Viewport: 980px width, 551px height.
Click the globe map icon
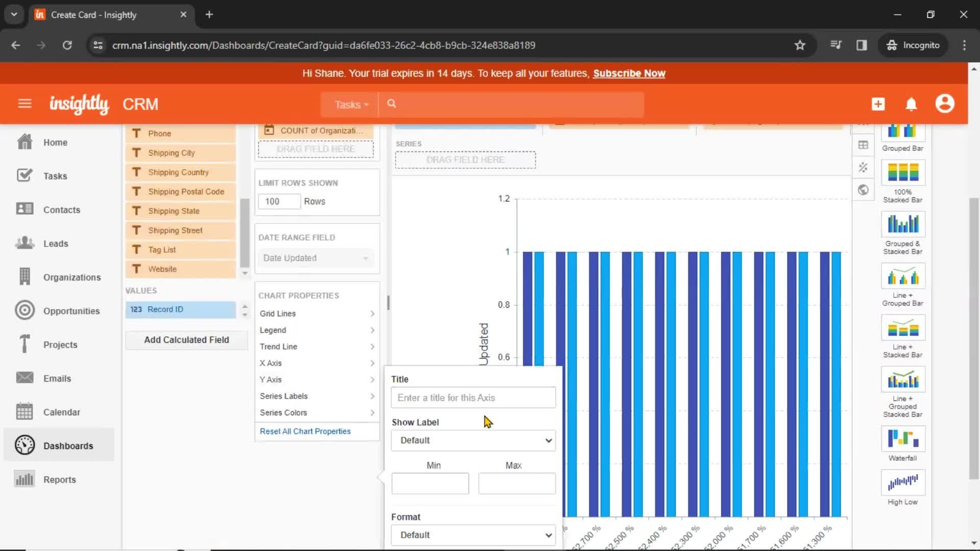(863, 190)
